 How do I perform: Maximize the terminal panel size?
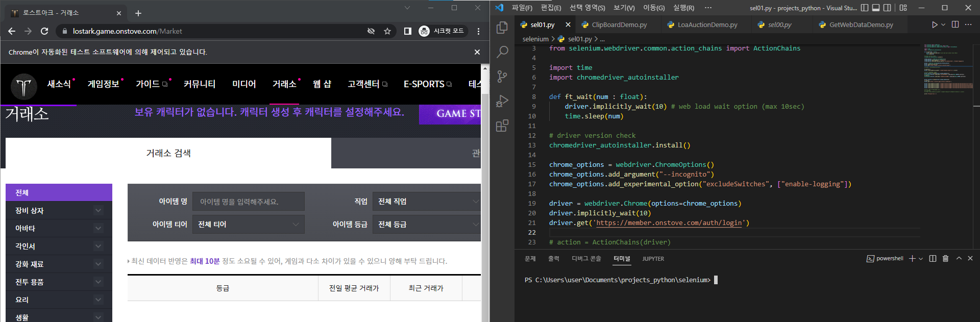pos(959,259)
